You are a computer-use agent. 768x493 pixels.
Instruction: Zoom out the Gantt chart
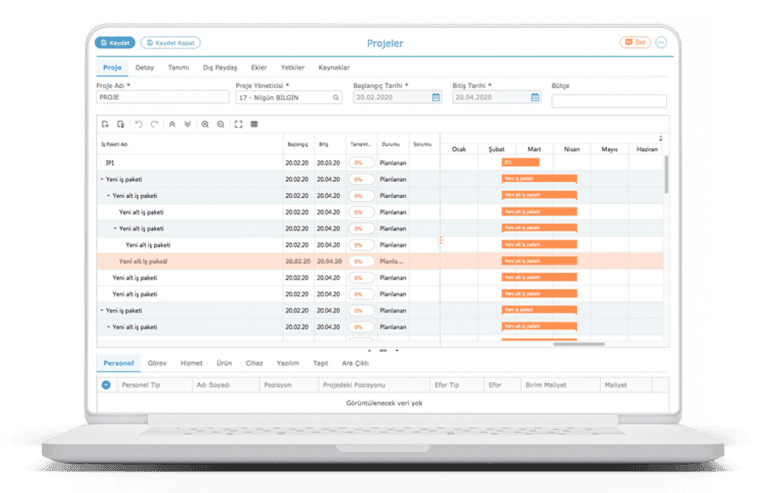click(220, 124)
